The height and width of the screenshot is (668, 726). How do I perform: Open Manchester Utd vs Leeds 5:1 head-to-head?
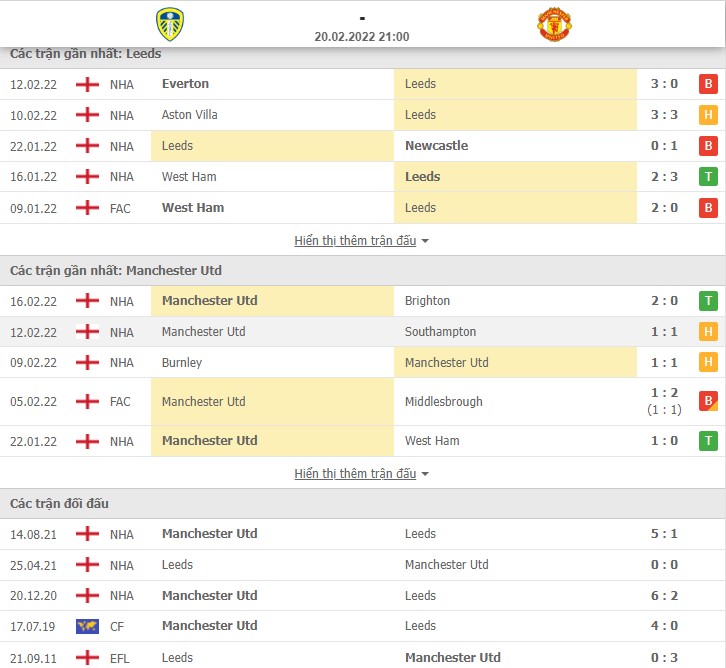point(363,534)
